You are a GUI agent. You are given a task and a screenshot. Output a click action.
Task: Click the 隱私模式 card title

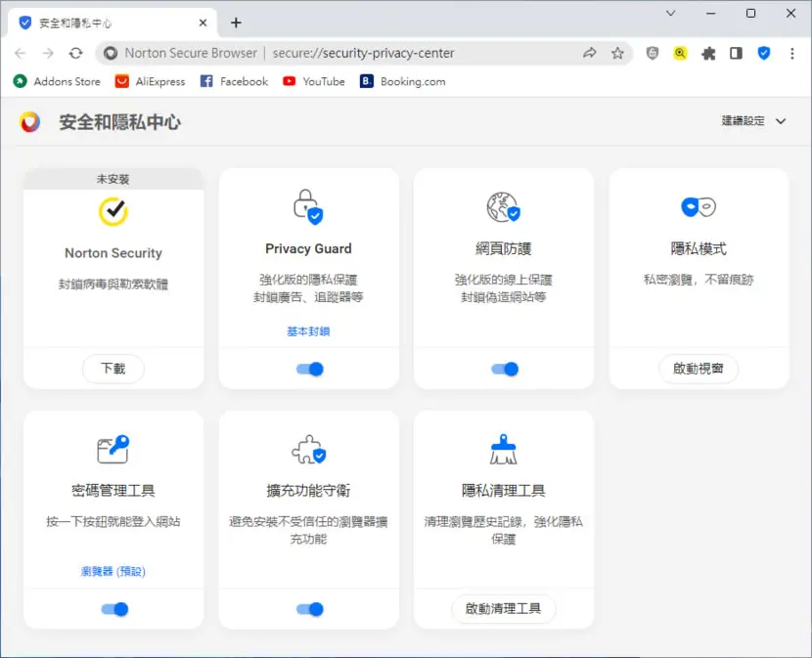pyautogui.click(x=699, y=249)
